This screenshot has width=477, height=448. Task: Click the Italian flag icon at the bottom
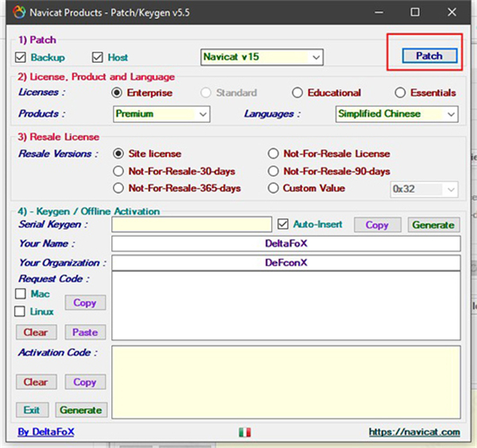point(244,432)
